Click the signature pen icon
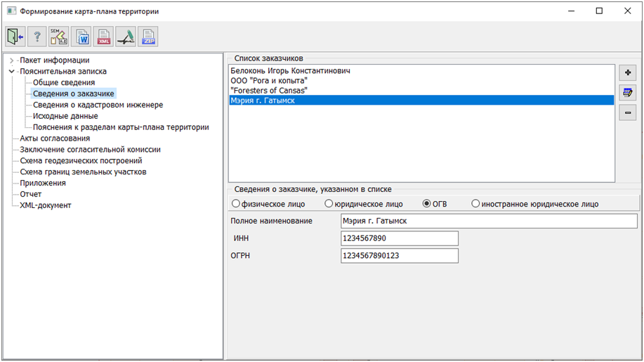 (126, 37)
